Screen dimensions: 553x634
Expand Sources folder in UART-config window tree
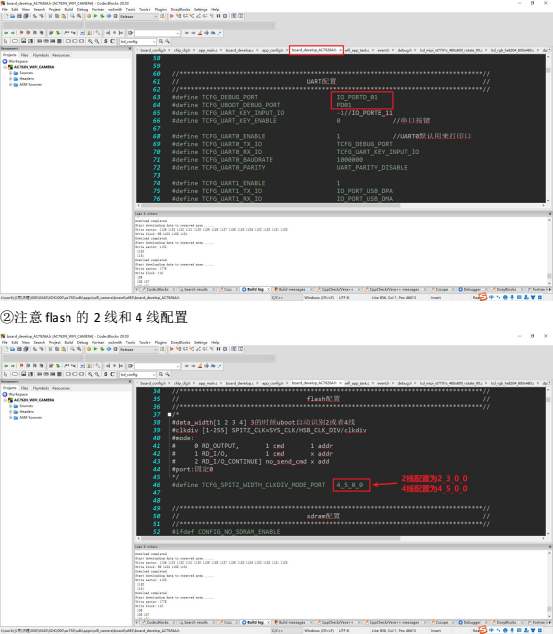[11, 73]
